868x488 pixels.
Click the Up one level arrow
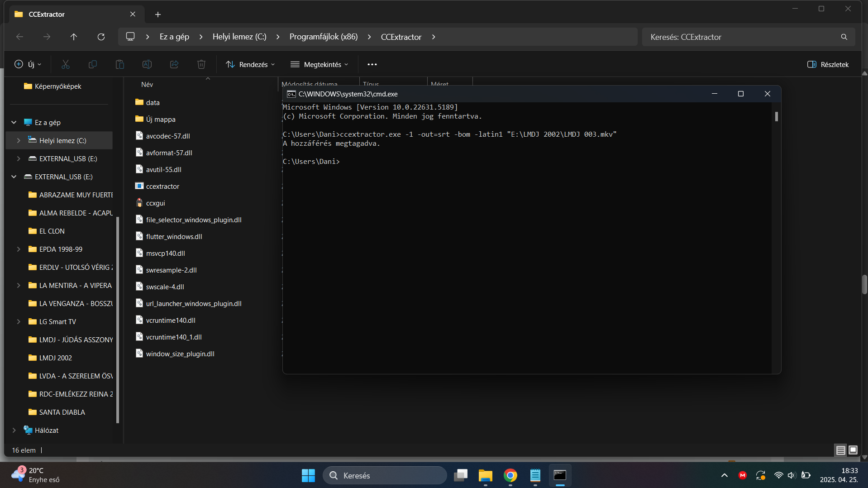pyautogui.click(x=74, y=37)
